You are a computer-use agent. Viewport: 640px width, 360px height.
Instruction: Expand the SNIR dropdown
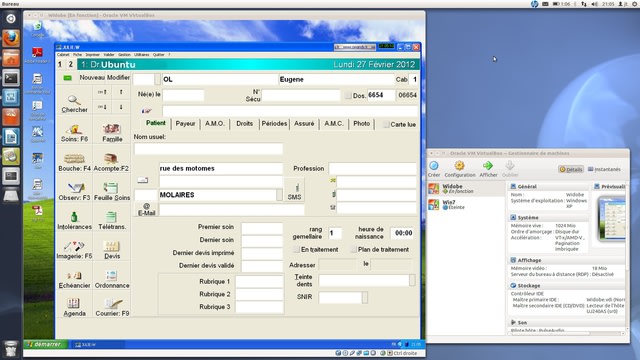pyautogui.click(x=364, y=298)
